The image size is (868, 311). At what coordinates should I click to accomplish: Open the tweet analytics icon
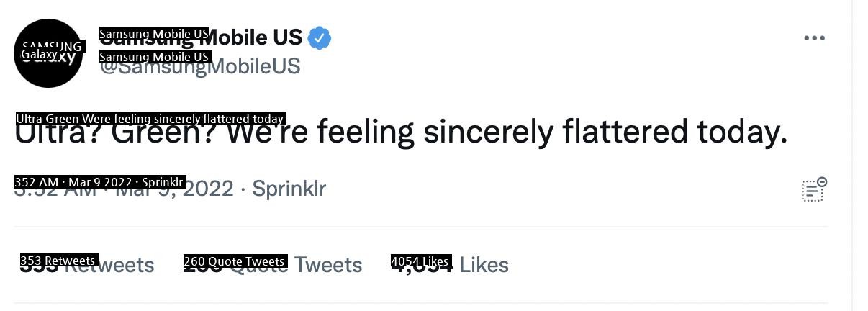point(814,190)
